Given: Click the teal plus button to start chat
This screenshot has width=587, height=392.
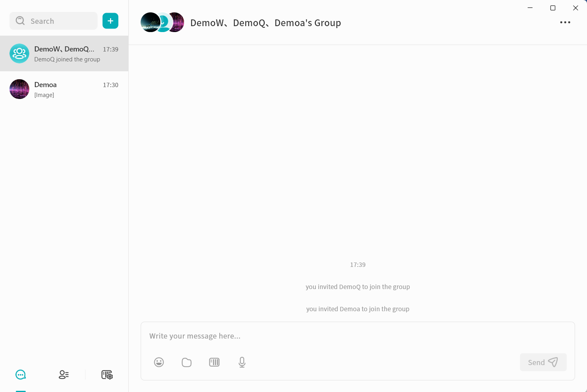Looking at the screenshot, I should point(110,21).
